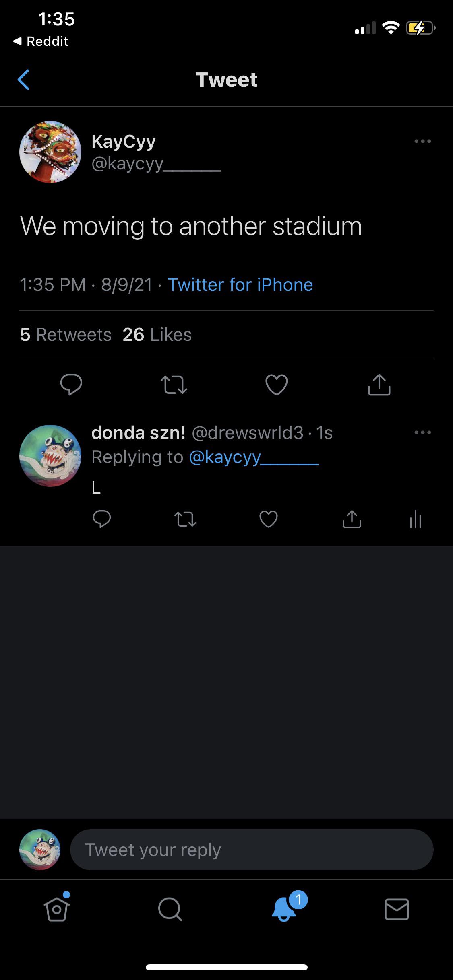Viewport: 453px width, 980px height.
Task: Like the donda szn! reply
Action: coord(269,519)
